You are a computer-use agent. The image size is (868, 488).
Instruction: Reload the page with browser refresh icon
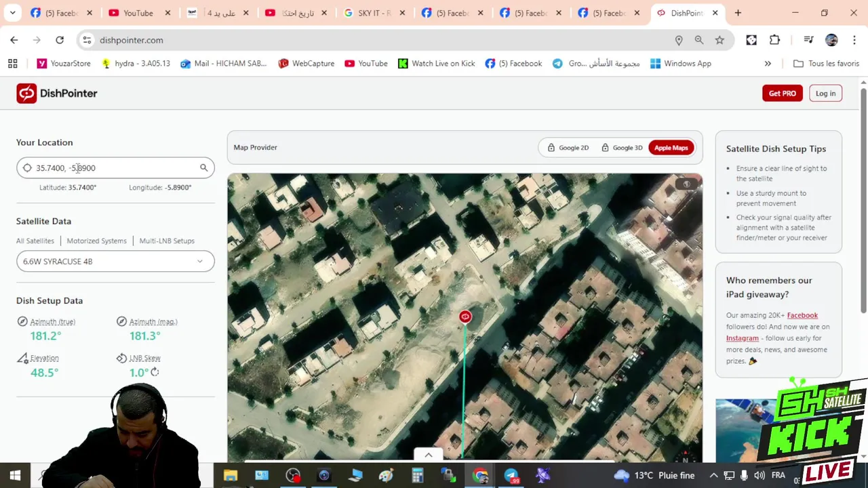60,40
